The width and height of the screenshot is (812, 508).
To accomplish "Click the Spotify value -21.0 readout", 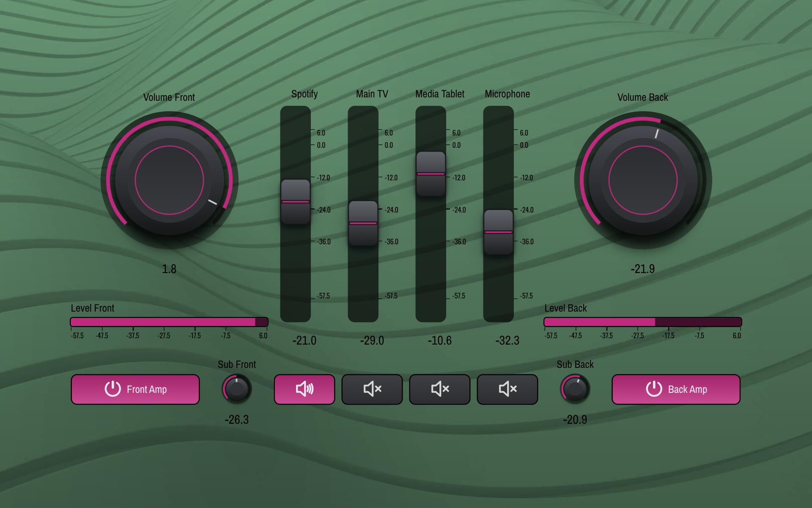I will 304,340.
